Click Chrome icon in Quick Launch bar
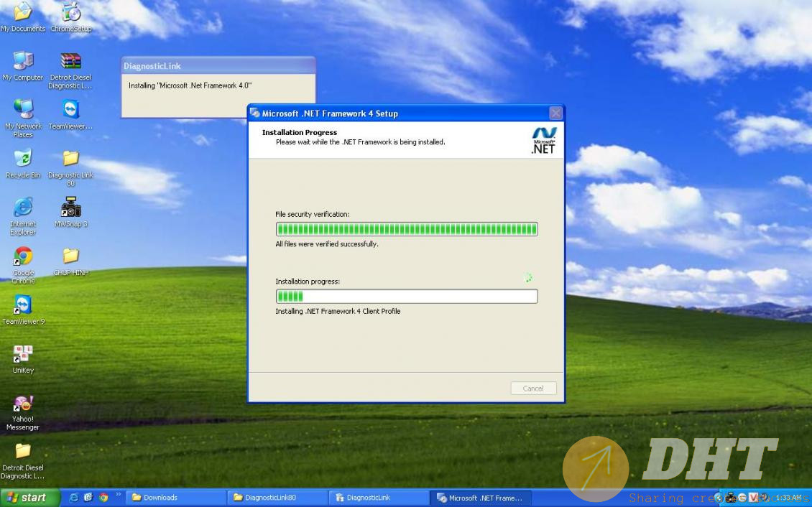The height and width of the screenshot is (507, 812). [x=103, y=497]
